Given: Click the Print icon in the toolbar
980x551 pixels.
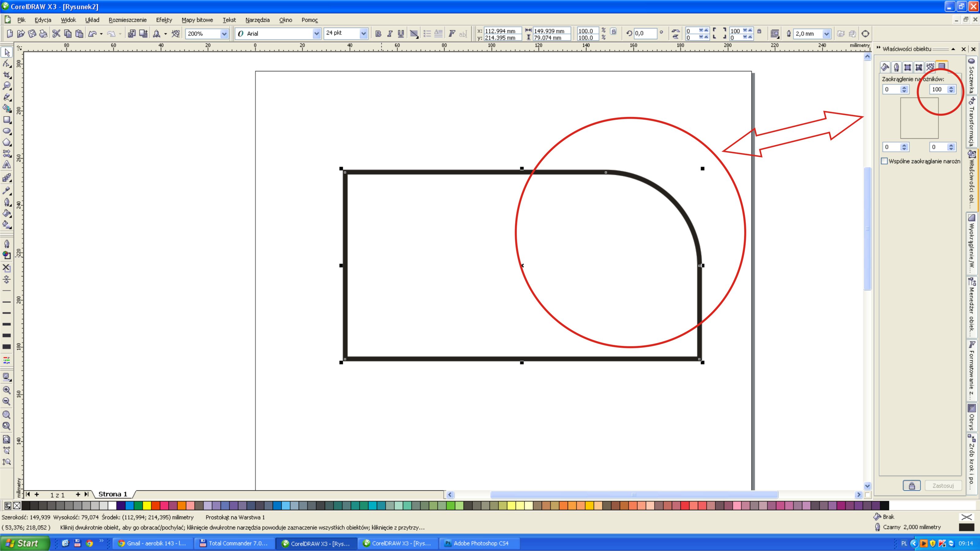Looking at the screenshot, I should (44, 34).
